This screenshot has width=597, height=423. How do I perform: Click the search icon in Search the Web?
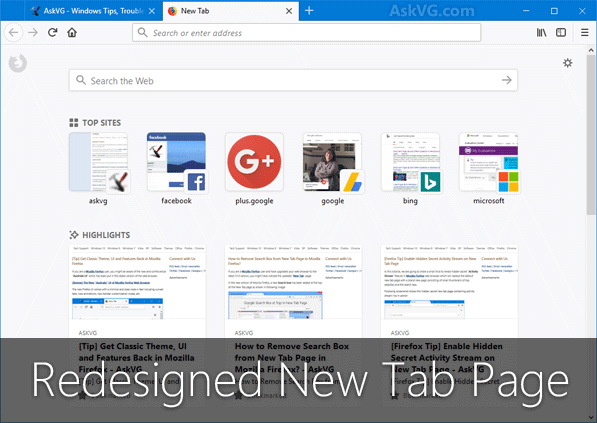[81, 80]
